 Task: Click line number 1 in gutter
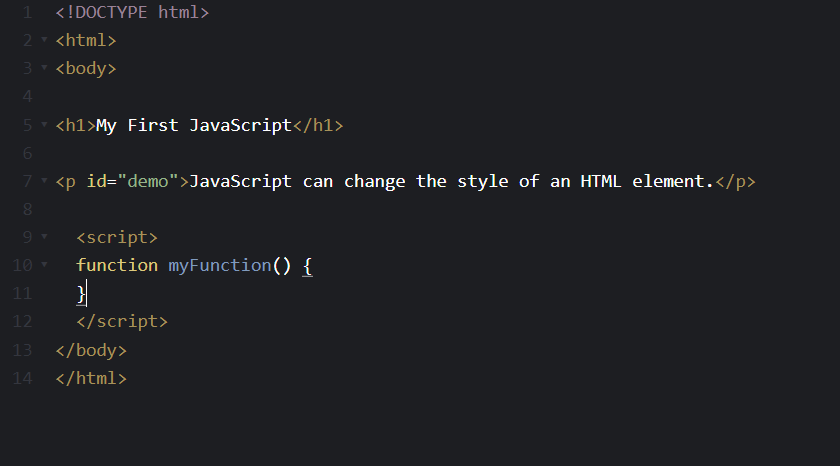[x=26, y=13]
